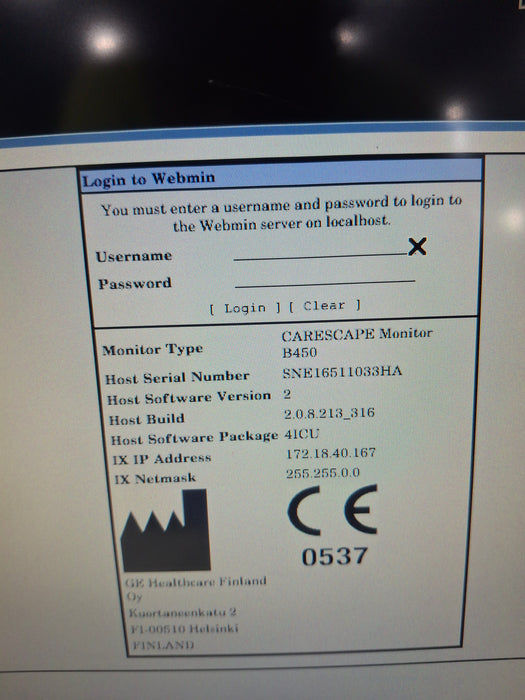Click the 'Password' label
The width and height of the screenshot is (525, 700).
(x=135, y=283)
